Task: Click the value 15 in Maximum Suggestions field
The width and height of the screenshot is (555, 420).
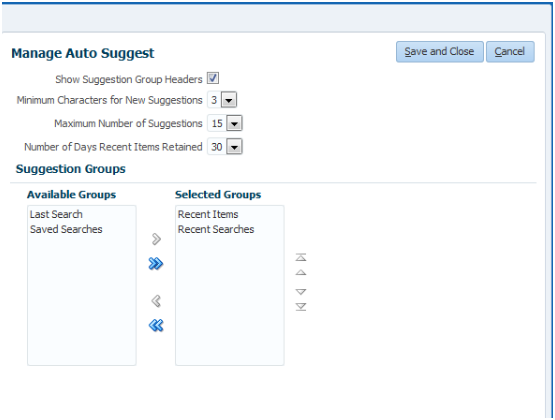Action: [x=217, y=123]
